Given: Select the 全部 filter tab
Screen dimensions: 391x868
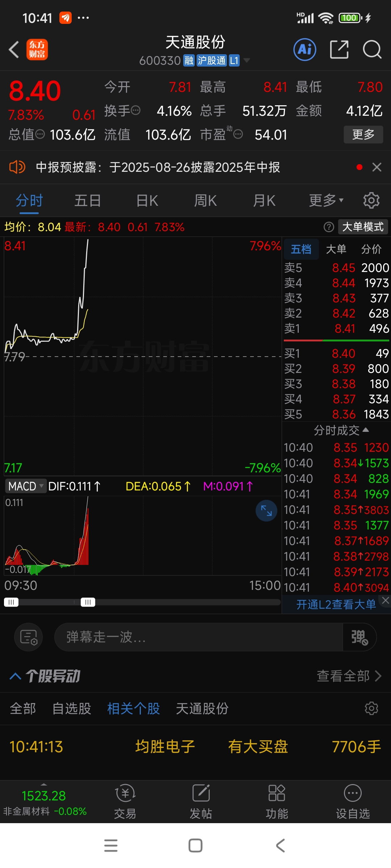Looking at the screenshot, I should 23,709.
